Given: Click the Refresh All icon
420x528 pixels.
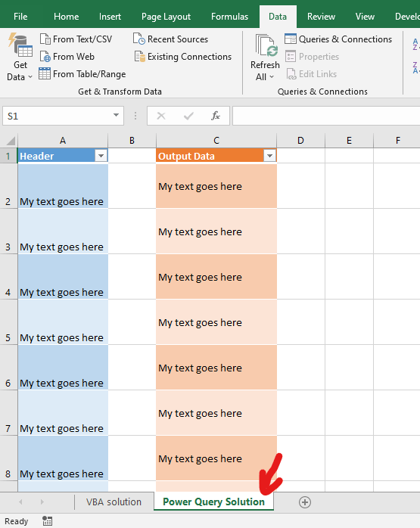Looking at the screenshot, I should point(266,45).
